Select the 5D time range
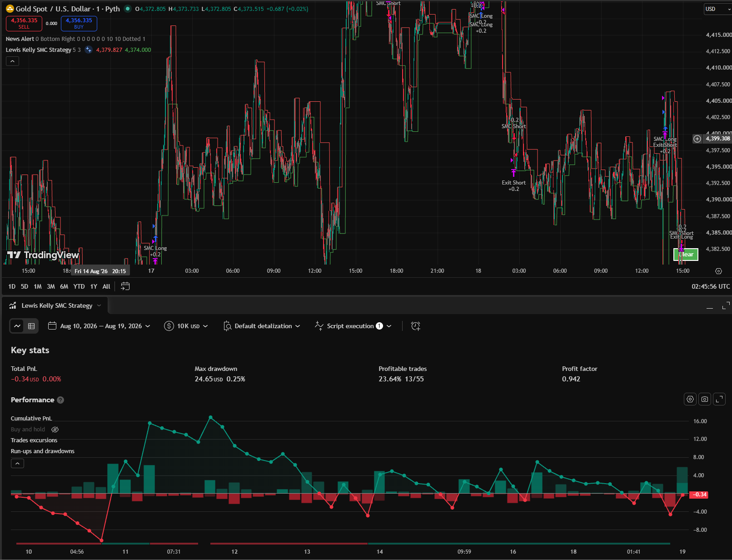 [x=25, y=286]
